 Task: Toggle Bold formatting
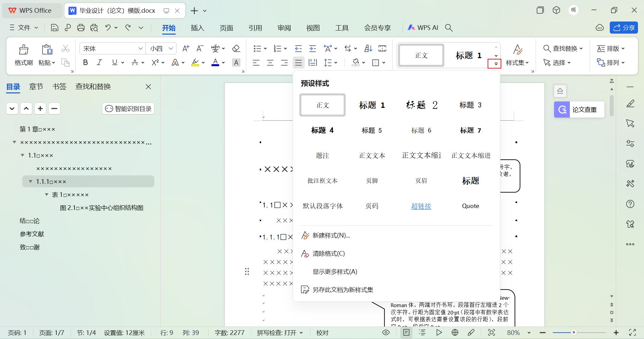(x=86, y=62)
